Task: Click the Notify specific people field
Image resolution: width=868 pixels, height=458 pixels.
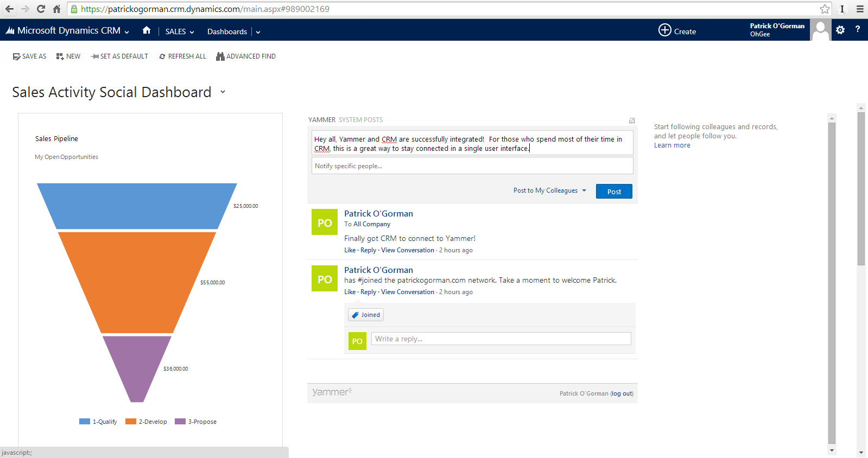Action: pos(472,166)
